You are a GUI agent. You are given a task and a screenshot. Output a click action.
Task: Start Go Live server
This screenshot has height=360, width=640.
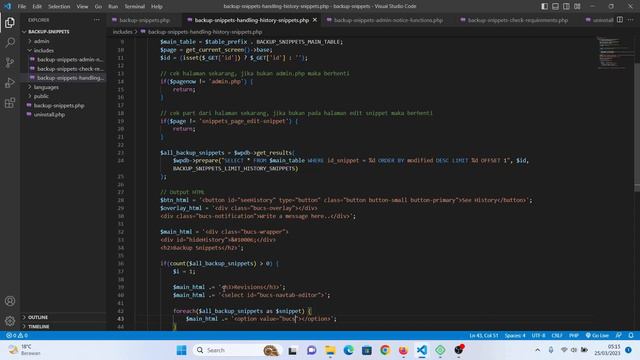[x=597, y=336]
